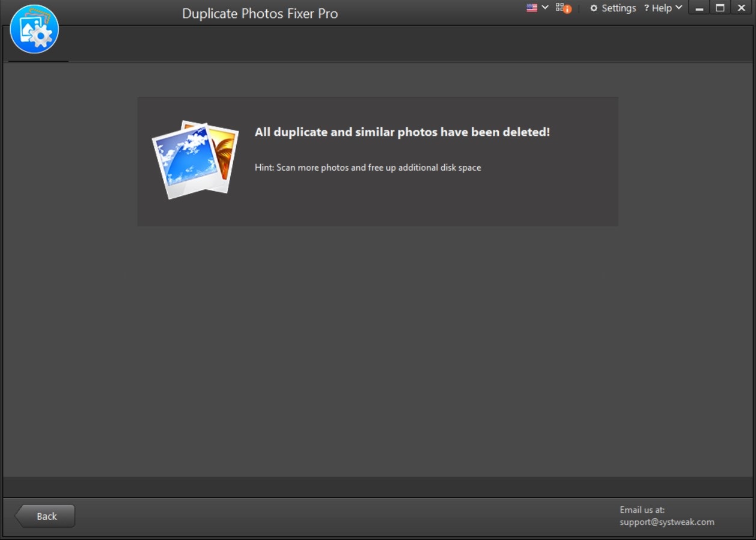Click the Duplicate Photos Fixer Pro logo icon
Screen dimensions: 756x540
click(35, 29)
